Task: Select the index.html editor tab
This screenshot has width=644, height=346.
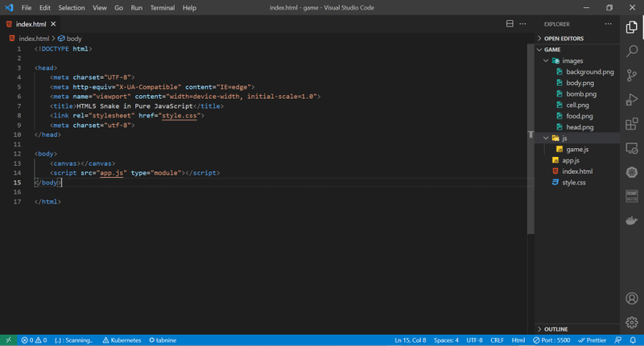Action: [x=31, y=24]
